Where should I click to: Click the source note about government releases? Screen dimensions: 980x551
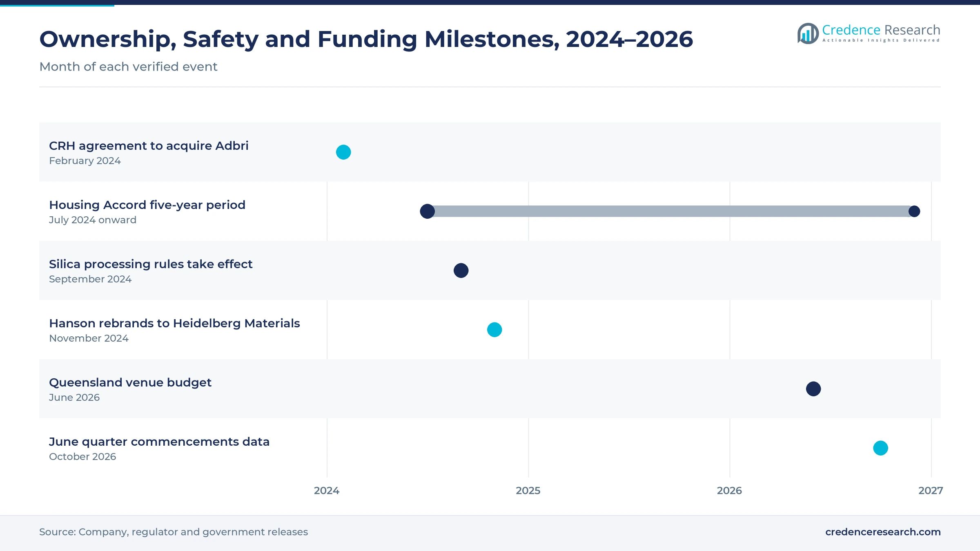pyautogui.click(x=174, y=532)
